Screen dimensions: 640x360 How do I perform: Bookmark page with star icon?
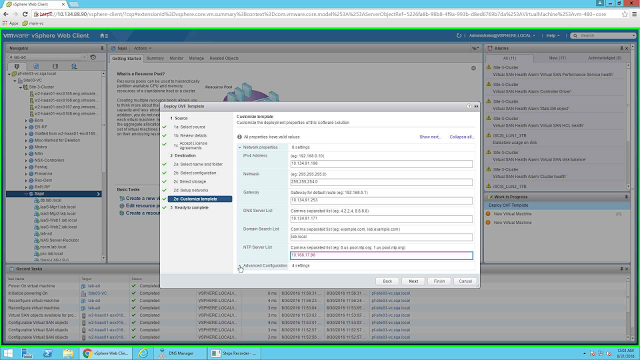coord(625,14)
